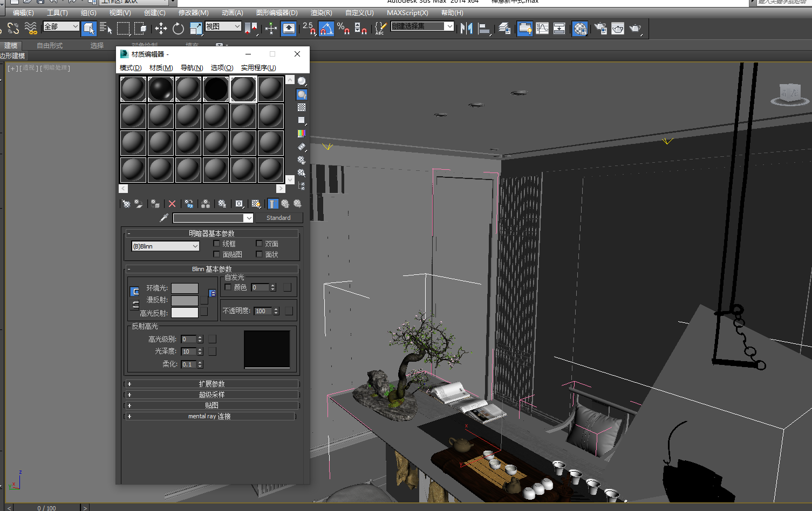Click Video Color Check icon
Screen dimensions: 812x511
(302, 133)
